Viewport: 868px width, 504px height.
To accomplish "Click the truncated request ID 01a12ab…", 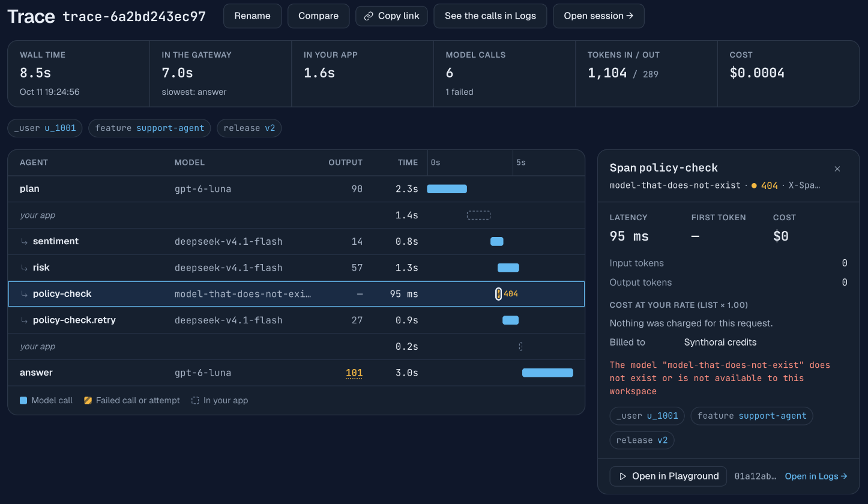I will point(755,476).
